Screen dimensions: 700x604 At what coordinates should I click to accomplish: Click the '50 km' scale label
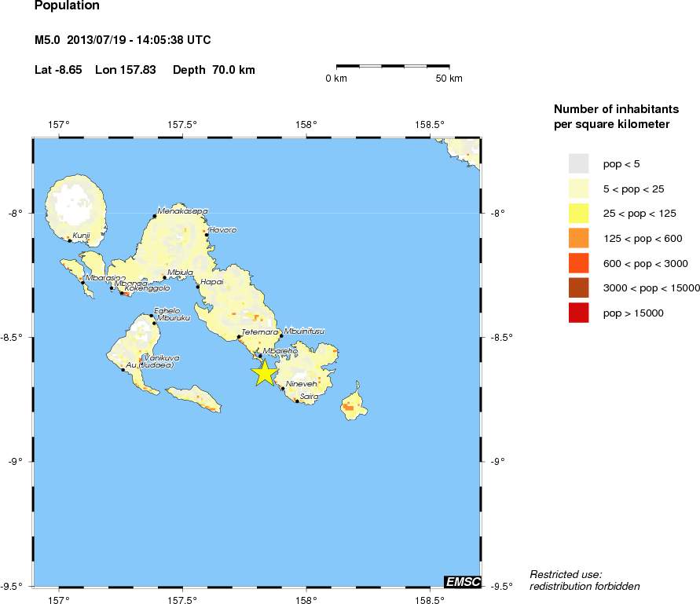click(449, 78)
